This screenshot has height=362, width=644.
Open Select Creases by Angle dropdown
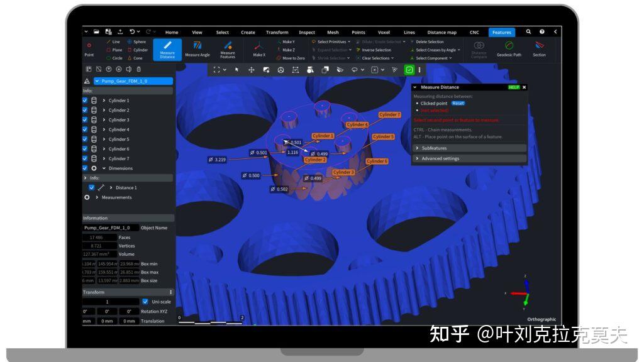(435, 50)
